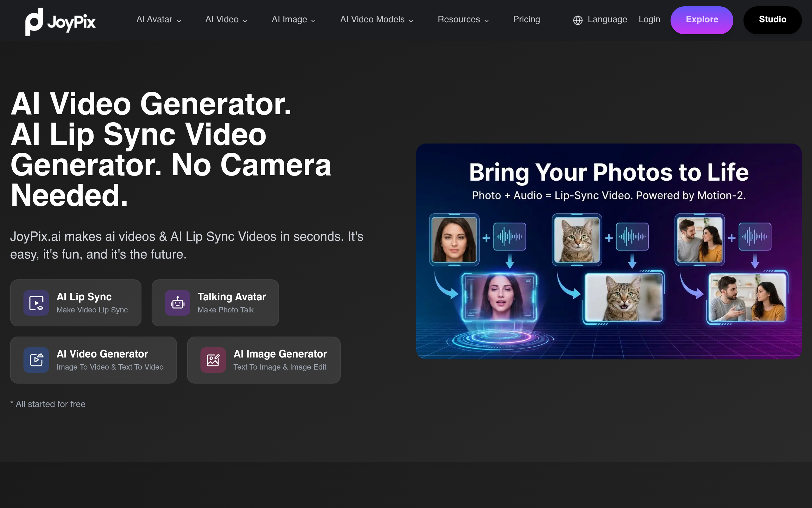Screen dimensions: 812x508
Task: Click the '* All started for free' note
Action: click(48, 404)
